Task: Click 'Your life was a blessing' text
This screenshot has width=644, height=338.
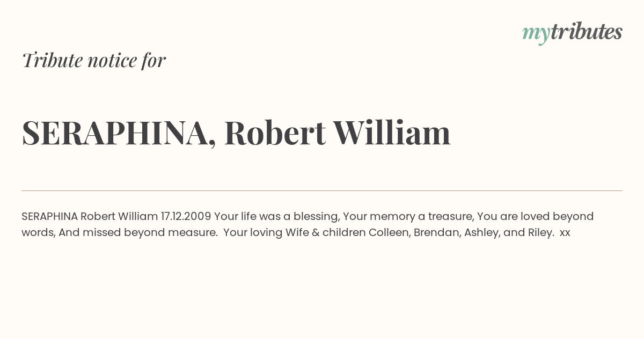Action: coord(277,217)
